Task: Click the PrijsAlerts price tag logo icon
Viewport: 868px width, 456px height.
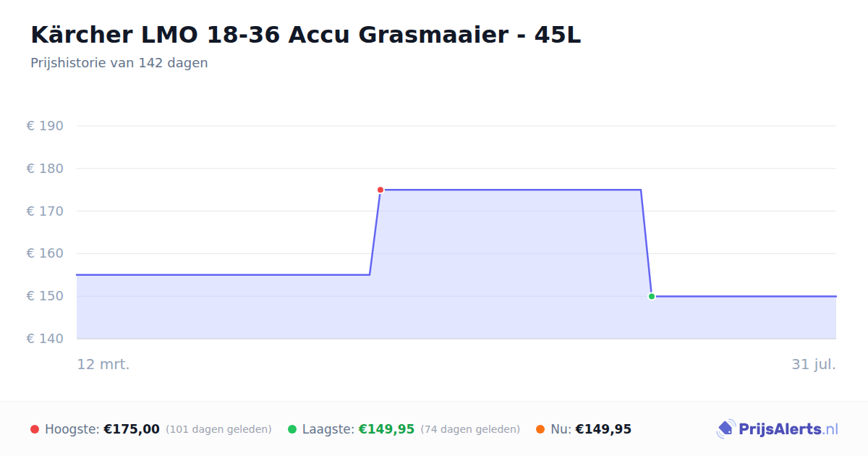Action: (726, 429)
